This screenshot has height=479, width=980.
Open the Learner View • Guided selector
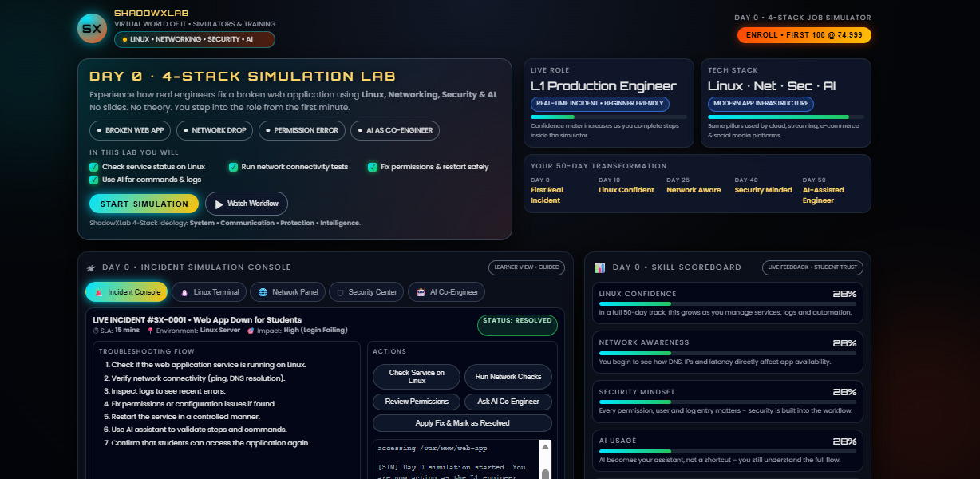pyautogui.click(x=526, y=267)
